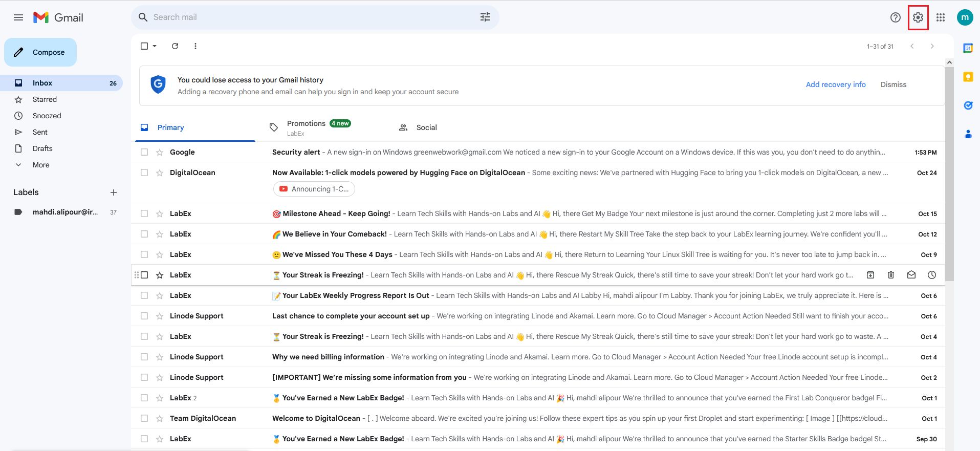Delete the hovered Streak is Freezing email
Screen dimensions: 980x451
pos(891,275)
